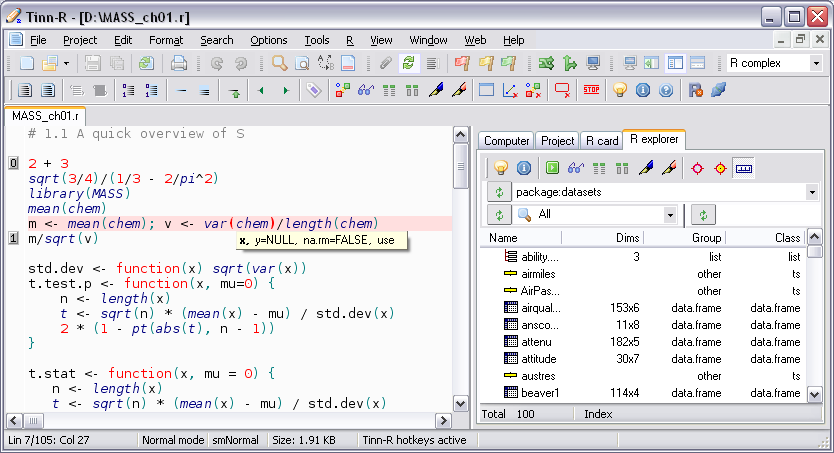Open the Format menu
The height and width of the screenshot is (453, 834).
click(166, 40)
